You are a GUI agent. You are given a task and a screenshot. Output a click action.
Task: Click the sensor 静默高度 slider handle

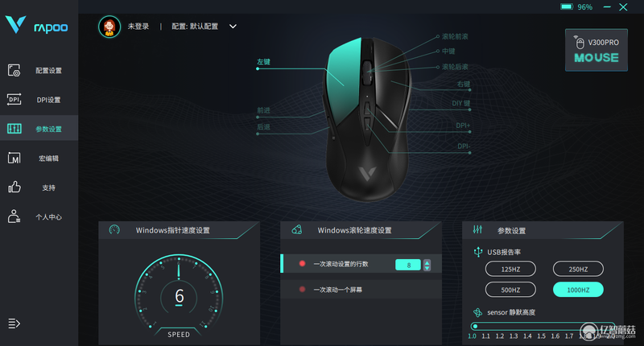[475, 327]
